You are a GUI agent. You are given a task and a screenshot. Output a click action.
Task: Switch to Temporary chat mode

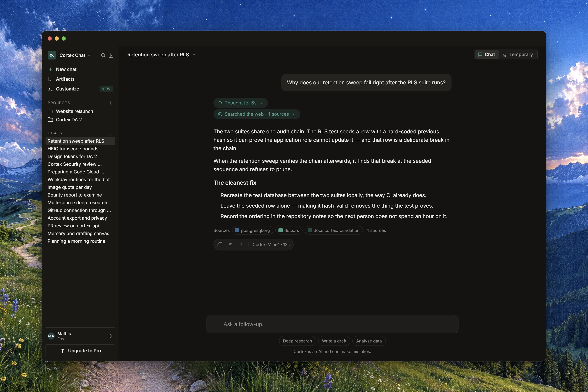(x=518, y=54)
